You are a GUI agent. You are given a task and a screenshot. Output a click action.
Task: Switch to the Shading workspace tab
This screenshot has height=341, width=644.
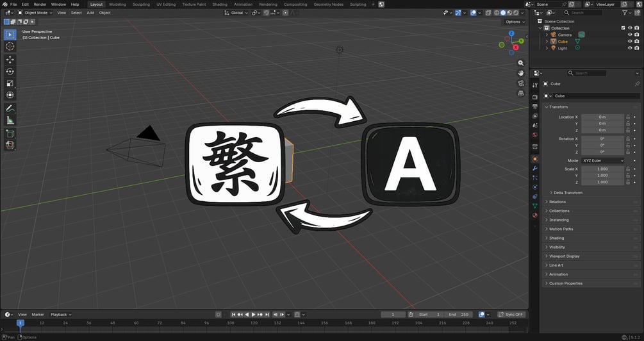(220, 4)
